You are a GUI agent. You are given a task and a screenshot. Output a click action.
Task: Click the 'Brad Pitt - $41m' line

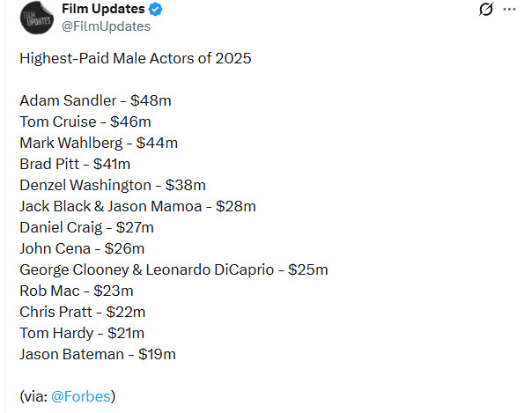(75, 164)
